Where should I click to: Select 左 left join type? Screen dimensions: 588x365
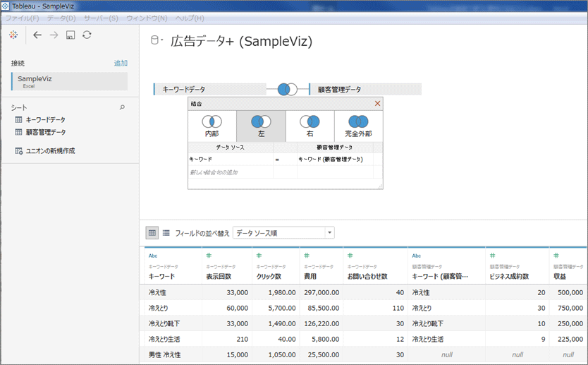tap(261, 126)
